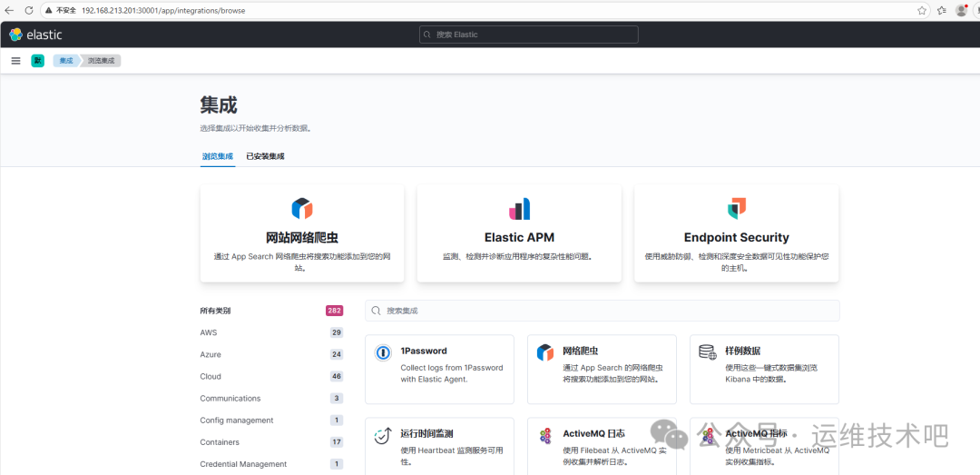Image resolution: width=980 pixels, height=475 pixels.
Task: Switch to the 已安装集成 tab
Action: [265, 156]
